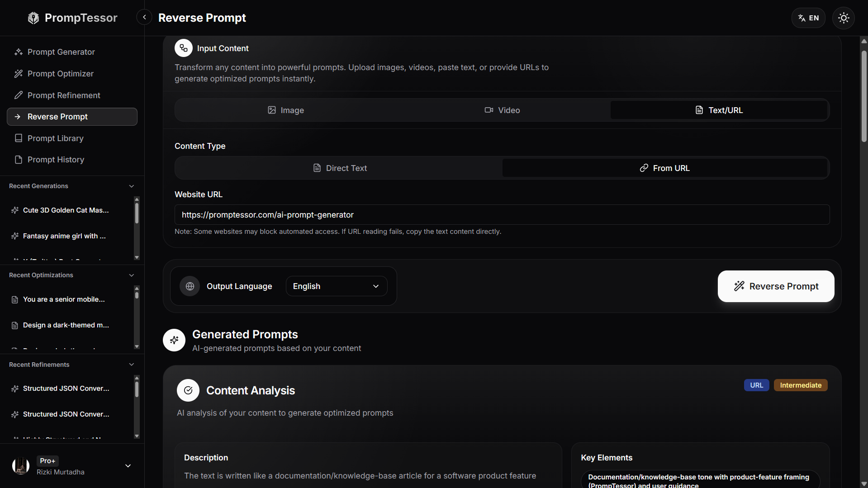
Task: Click the Prompt Library book icon
Action: (19, 138)
